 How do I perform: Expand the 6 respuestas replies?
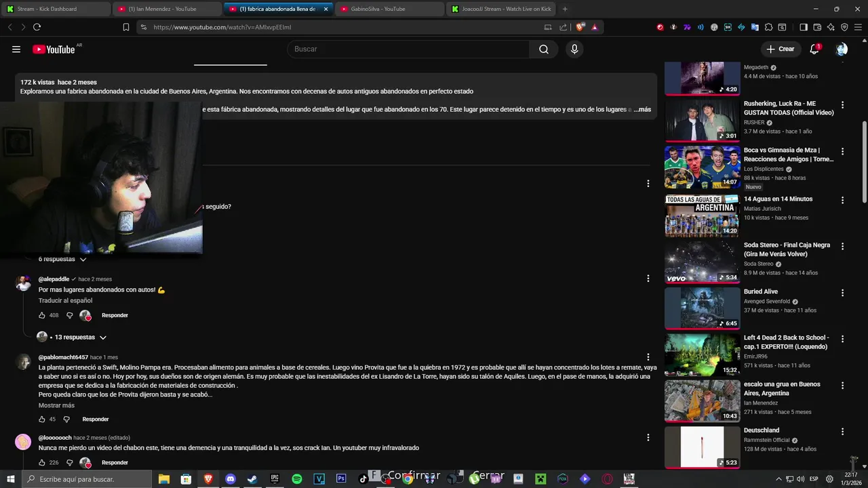pyautogui.click(x=62, y=259)
